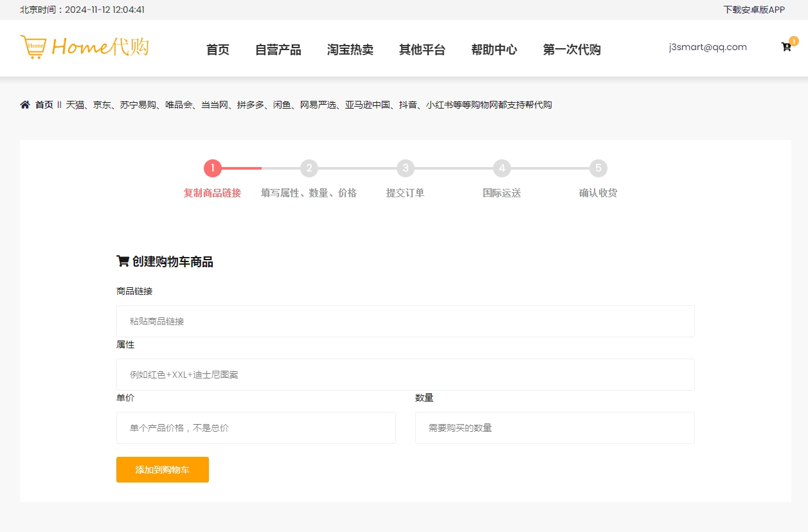Open the 自营产品 menu item

pos(278,49)
